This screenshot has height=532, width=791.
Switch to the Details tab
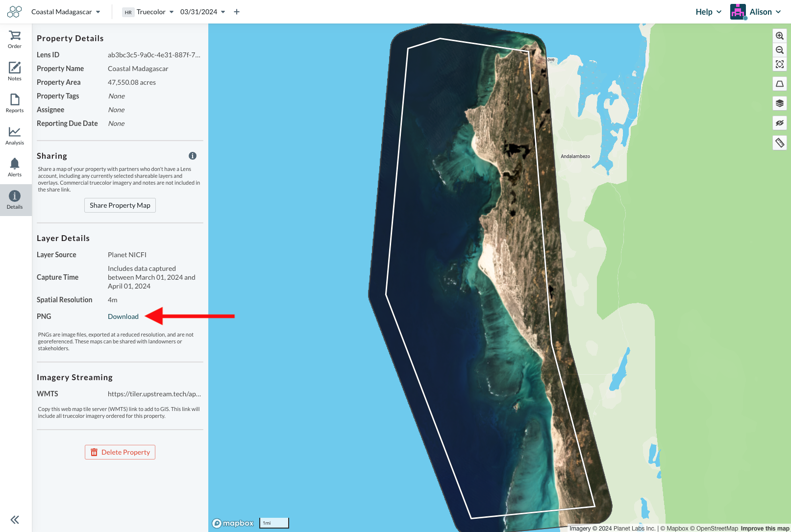[14, 199]
